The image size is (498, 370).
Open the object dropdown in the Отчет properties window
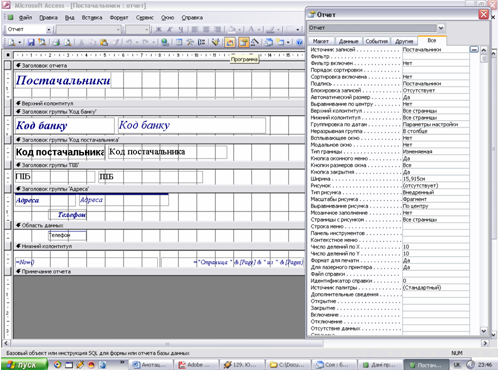[x=441, y=28]
